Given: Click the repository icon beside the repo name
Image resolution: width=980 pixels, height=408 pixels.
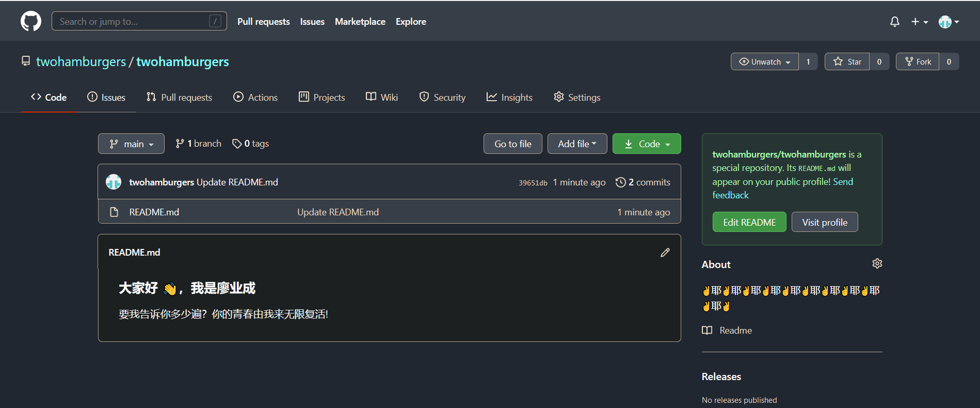Looking at the screenshot, I should (26, 61).
